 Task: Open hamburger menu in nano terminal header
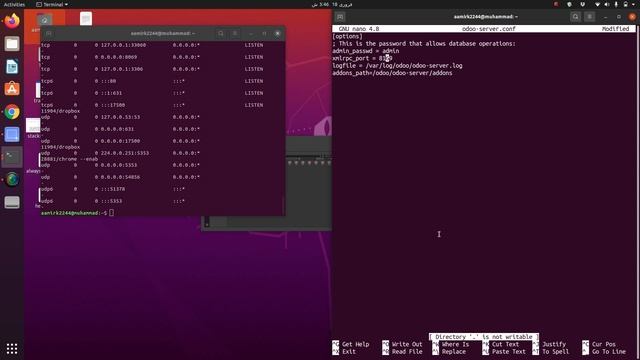point(590,17)
